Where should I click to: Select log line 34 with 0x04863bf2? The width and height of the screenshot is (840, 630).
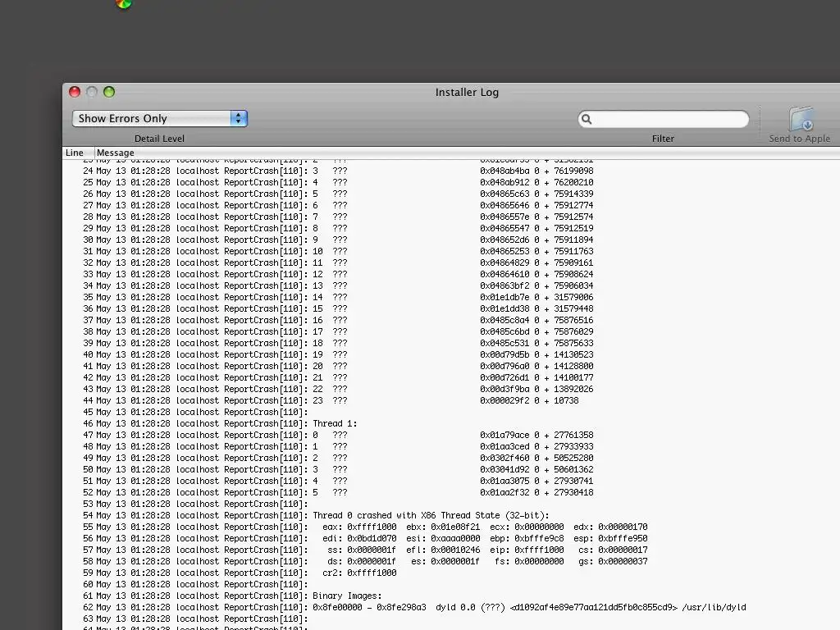click(451, 286)
